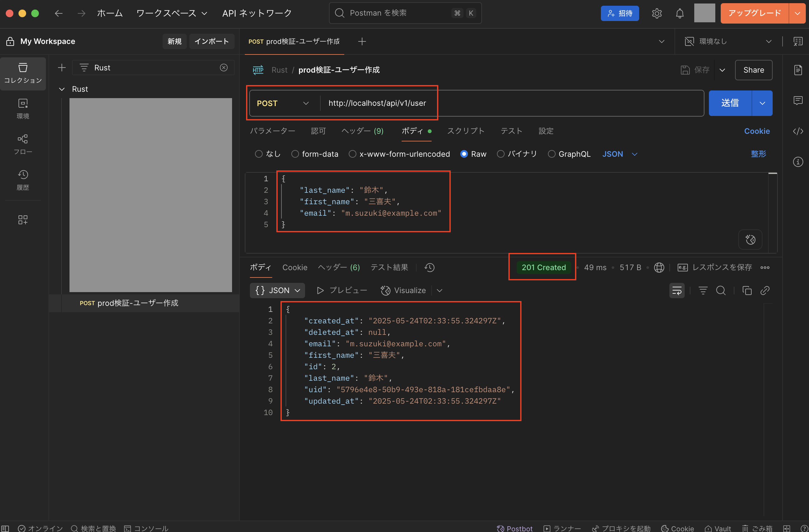Collapse the Rust collection tree

(62, 89)
